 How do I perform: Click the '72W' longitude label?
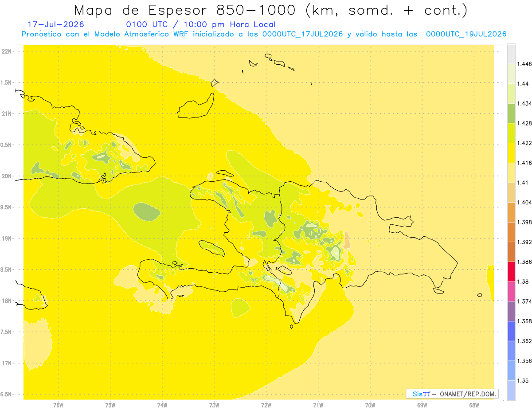266,405
